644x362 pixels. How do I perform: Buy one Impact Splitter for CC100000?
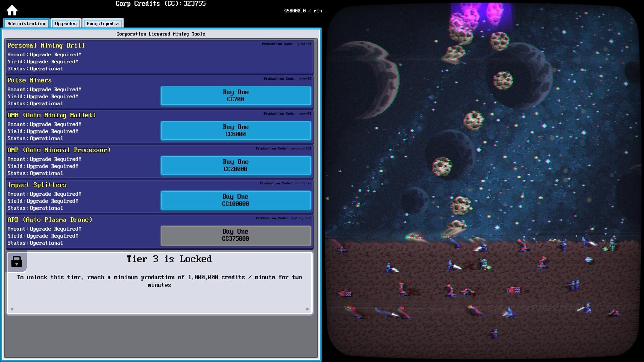236,200
